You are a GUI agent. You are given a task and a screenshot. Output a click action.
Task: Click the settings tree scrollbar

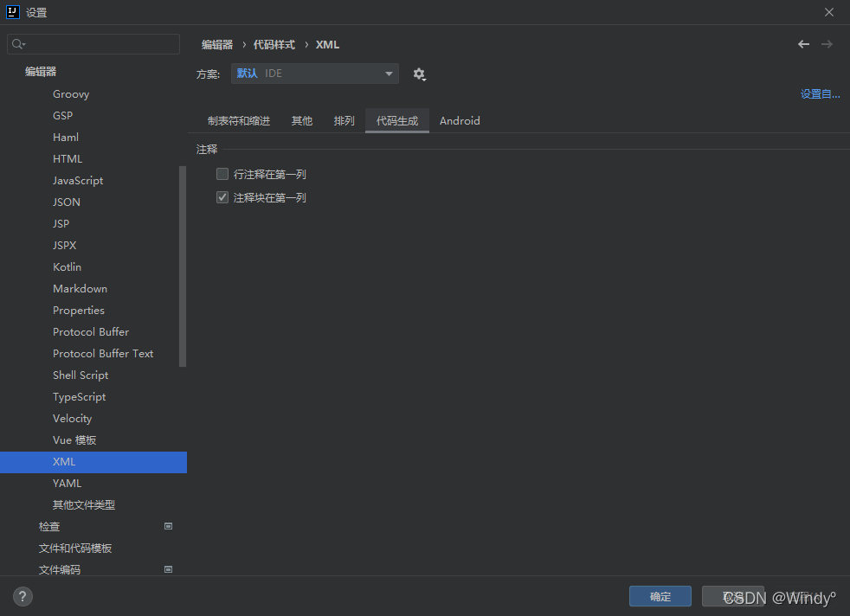[183, 266]
